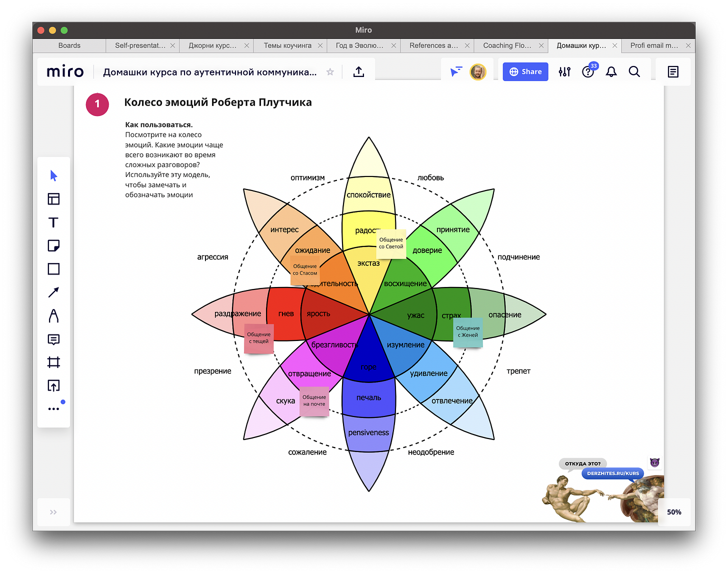The height and width of the screenshot is (574, 728).
Task: Click the numbered circle 1 badge
Action: (x=97, y=104)
